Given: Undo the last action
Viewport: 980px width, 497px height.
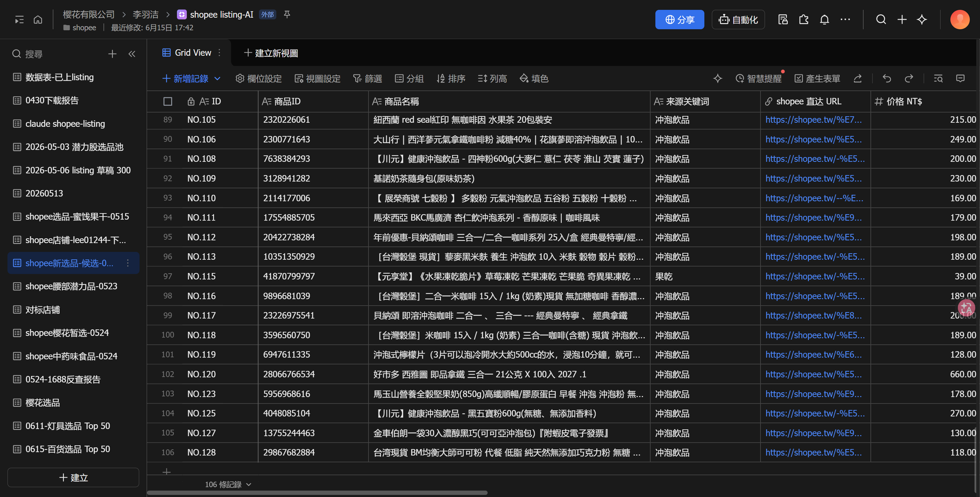Looking at the screenshot, I should 887,79.
